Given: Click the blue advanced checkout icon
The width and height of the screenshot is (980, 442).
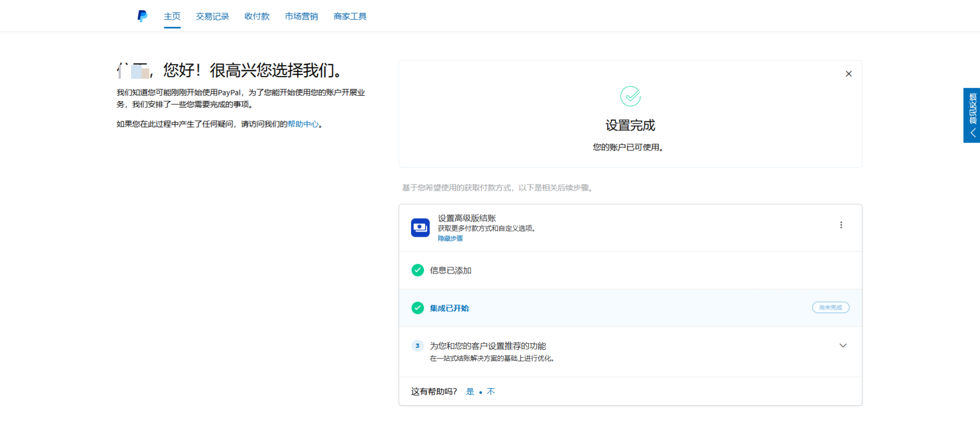Looking at the screenshot, I should pyautogui.click(x=420, y=227).
